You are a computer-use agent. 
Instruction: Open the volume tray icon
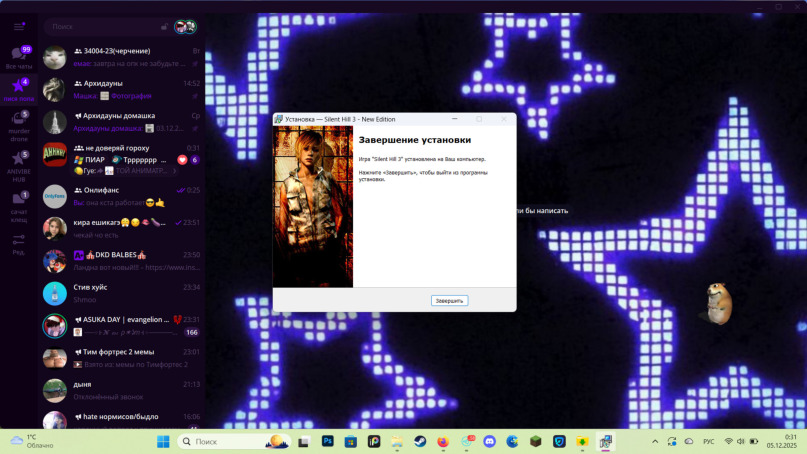pyautogui.click(x=741, y=442)
